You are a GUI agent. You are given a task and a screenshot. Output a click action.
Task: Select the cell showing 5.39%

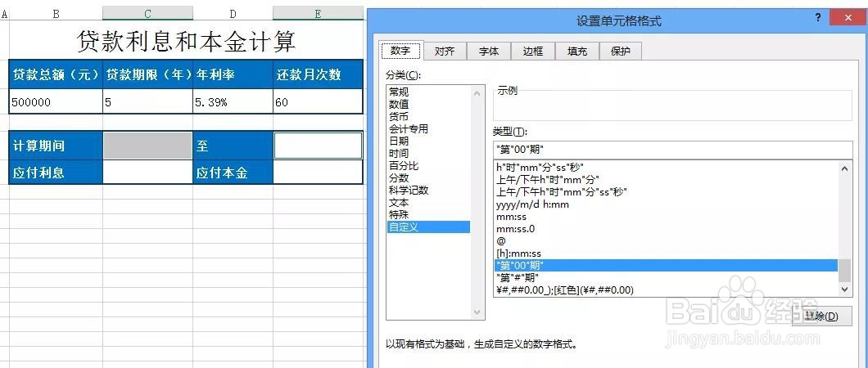point(233,101)
